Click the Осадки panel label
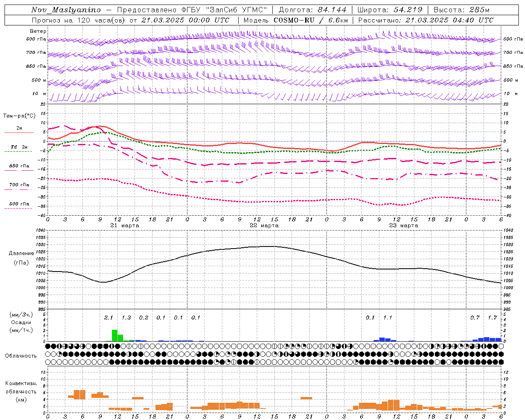The height and width of the screenshot is (420, 525). (21, 322)
